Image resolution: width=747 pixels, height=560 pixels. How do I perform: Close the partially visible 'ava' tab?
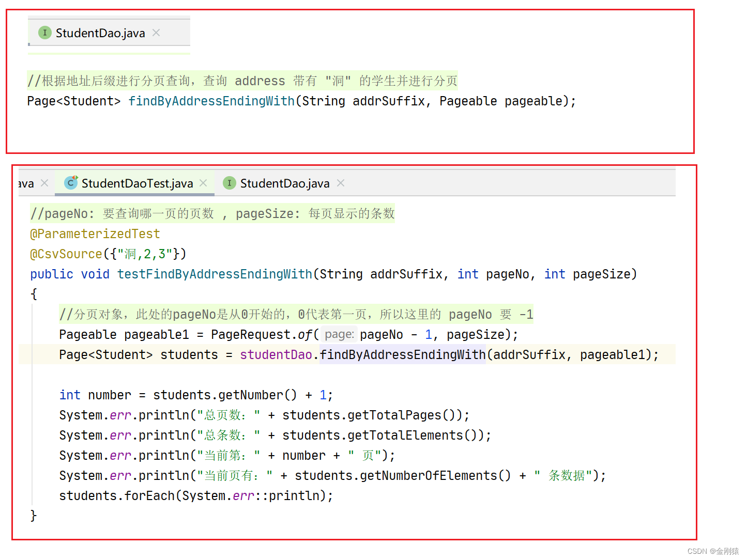pyautogui.click(x=44, y=183)
